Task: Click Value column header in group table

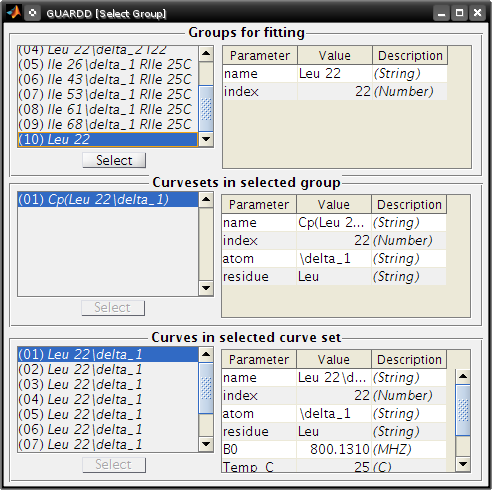Action: [x=335, y=55]
